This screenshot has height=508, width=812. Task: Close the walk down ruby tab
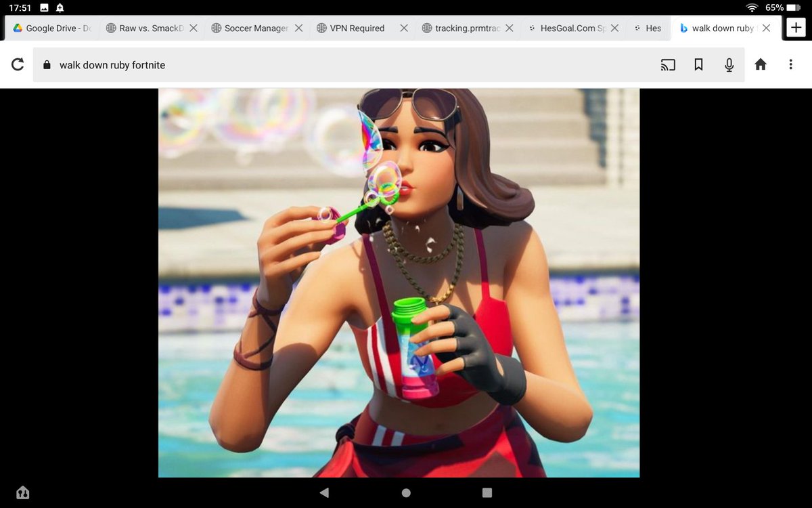[x=766, y=28]
